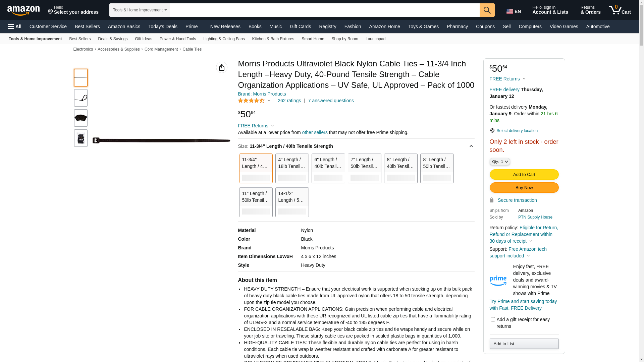The height and width of the screenshot is (362, 644).
Task: Click the magnifying glass search button
Action: (487, 10)
